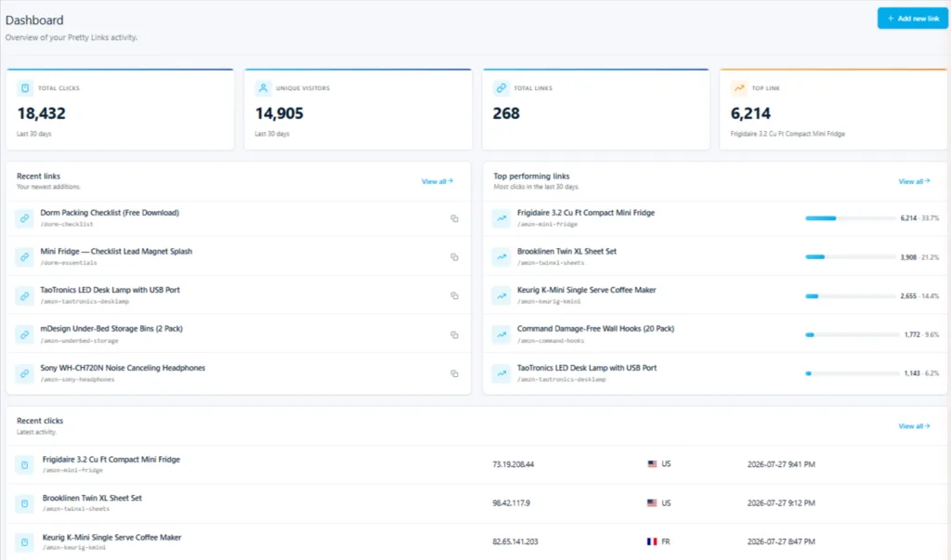This screenshot has width=951, height=560.
Task: Open Frigidaire Mini Fridge in top performing links
Action: click(x=586, y=213)
